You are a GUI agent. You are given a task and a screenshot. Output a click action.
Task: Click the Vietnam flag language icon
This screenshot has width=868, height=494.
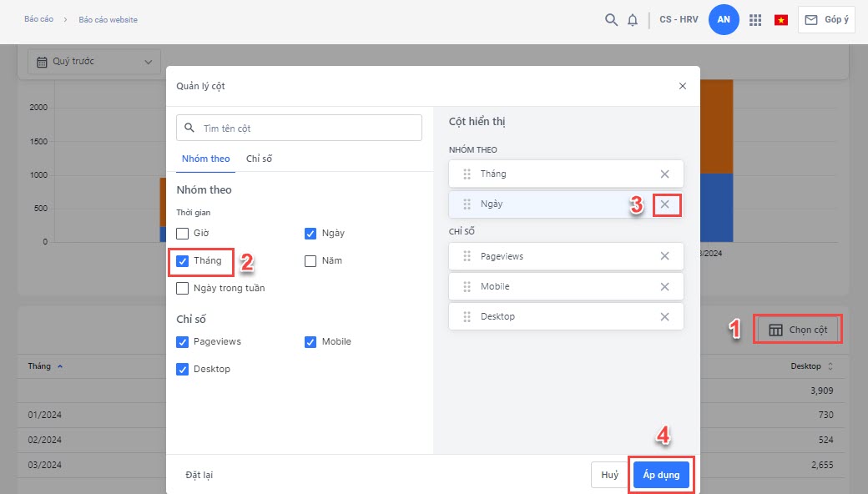point(781,20)
